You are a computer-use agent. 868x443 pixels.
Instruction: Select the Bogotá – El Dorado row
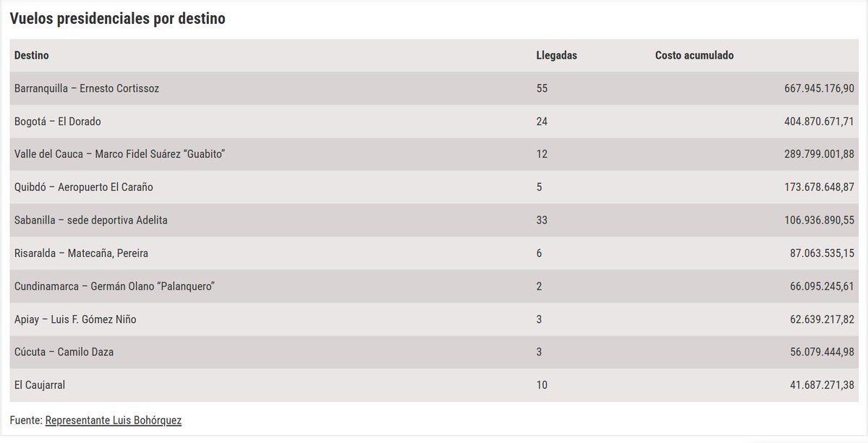(434, 122)
